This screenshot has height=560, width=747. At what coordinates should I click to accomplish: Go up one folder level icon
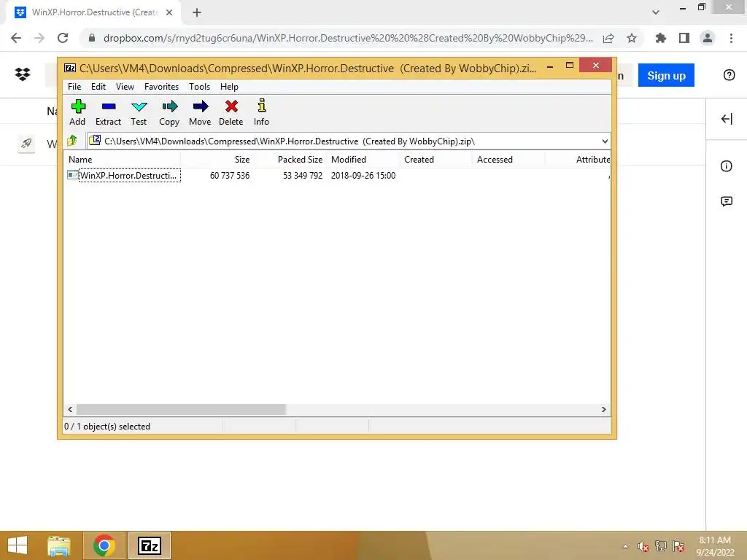(72, 141)
